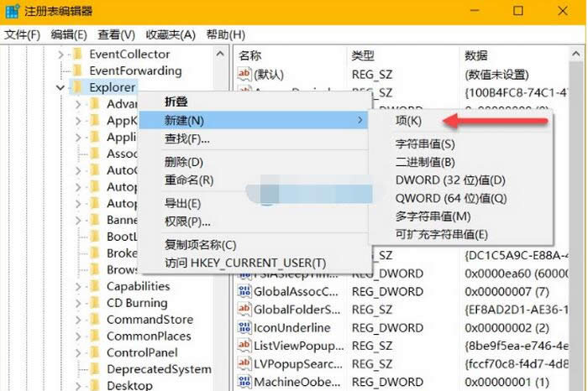Select 重命名(R) in the context menu
Viewport: 588px width, 391px height.
coord(188,180)
